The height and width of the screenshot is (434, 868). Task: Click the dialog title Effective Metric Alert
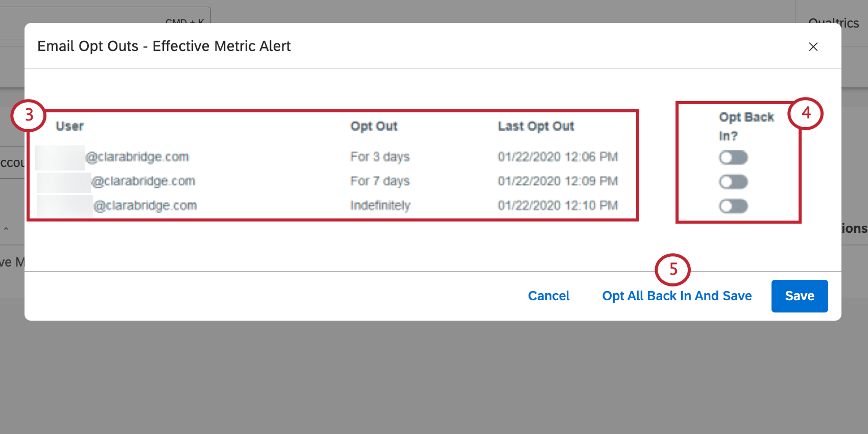tap(164, 46)
